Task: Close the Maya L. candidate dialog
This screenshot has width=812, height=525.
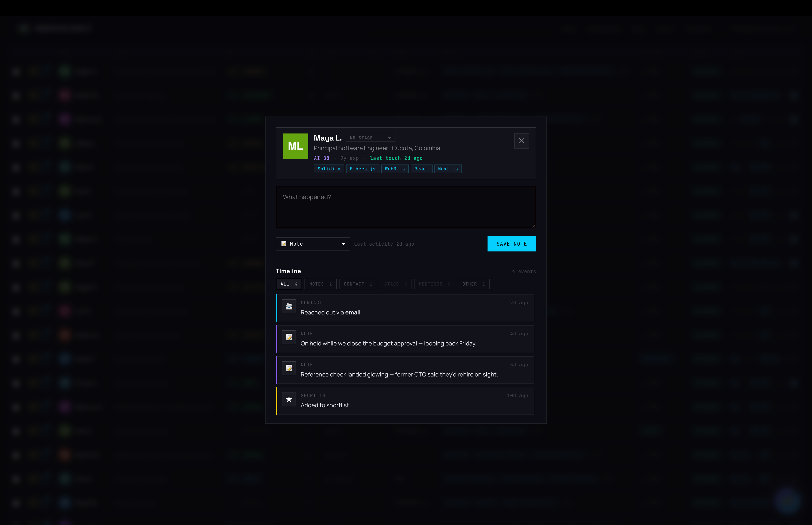Action: pos(521,141)
